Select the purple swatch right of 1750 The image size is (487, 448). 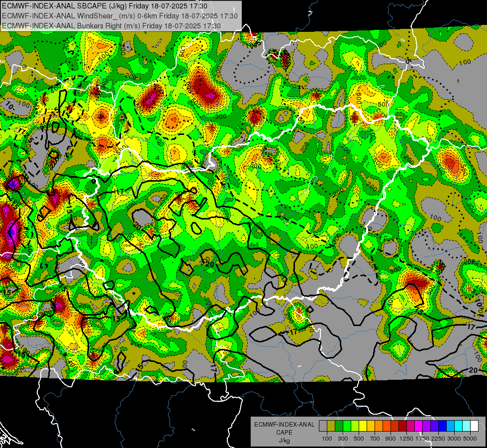[x=427, y=426]
